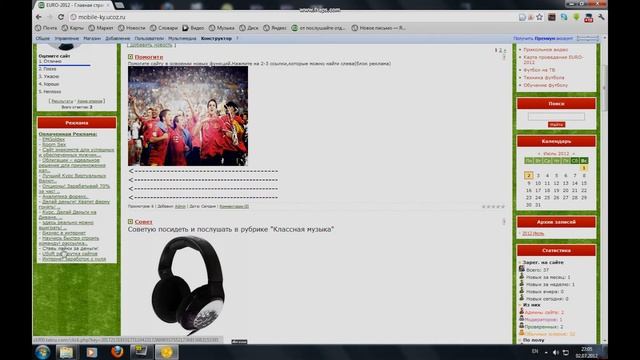Open the Windows Start button
The width and height of the screenshot is (640, 360).
point(42,352)
